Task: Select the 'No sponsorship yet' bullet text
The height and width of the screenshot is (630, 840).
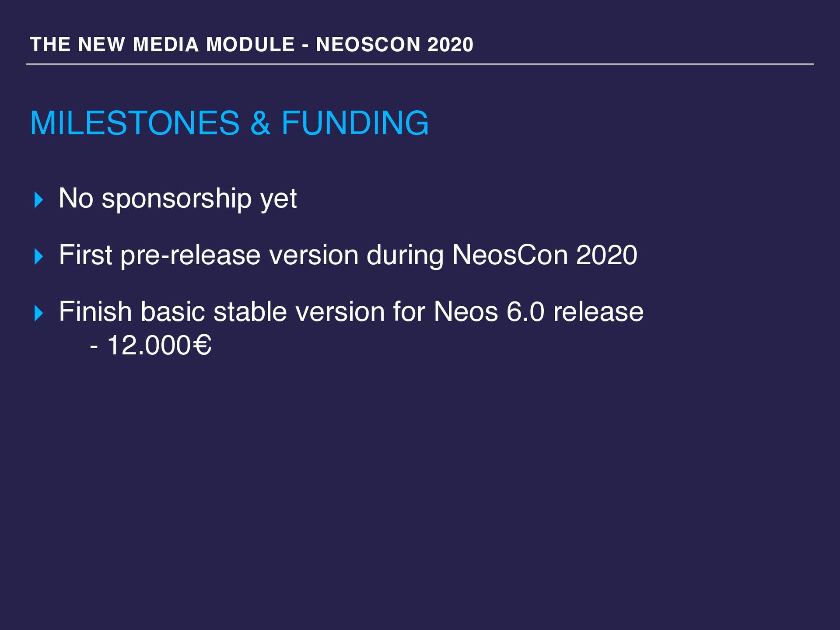Action: (x=178, y=199)
